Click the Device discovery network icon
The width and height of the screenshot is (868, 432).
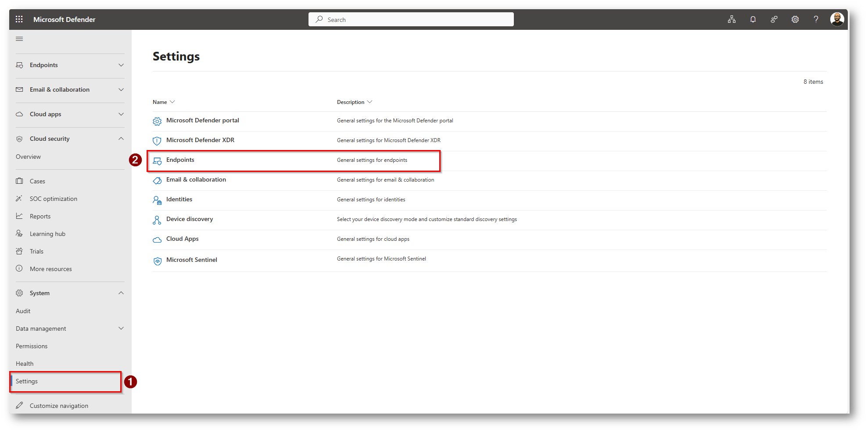pos(157,220)
